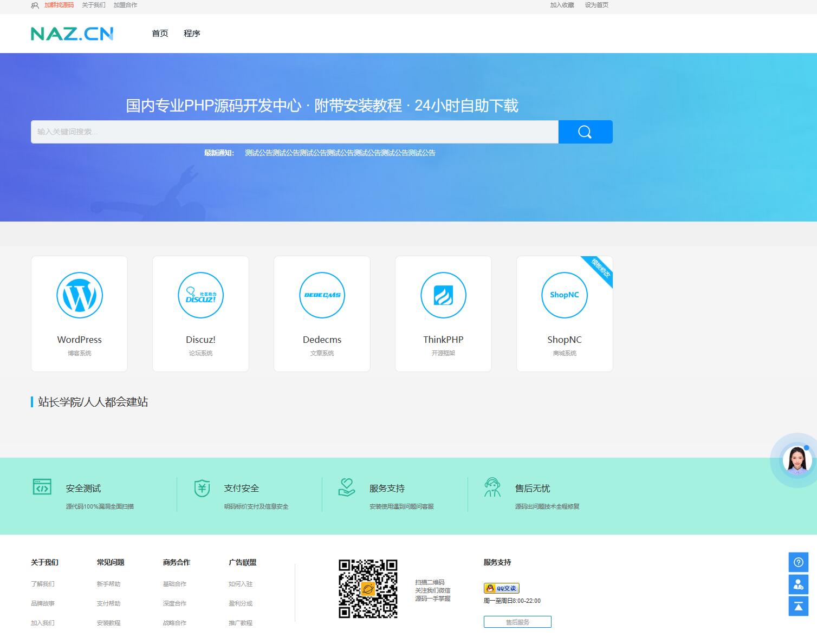The image size is (817, 644).
Task: Click the contact person side button
Action: (799, 584)
